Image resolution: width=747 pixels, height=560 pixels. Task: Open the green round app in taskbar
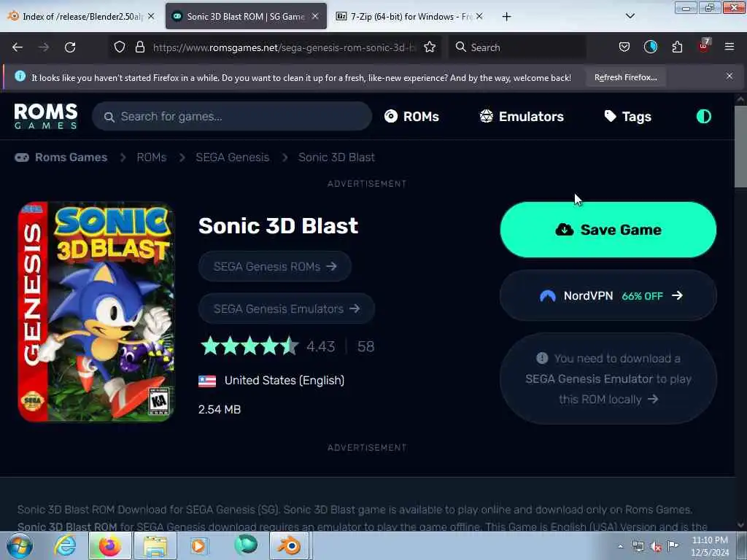tap(246, 545)
